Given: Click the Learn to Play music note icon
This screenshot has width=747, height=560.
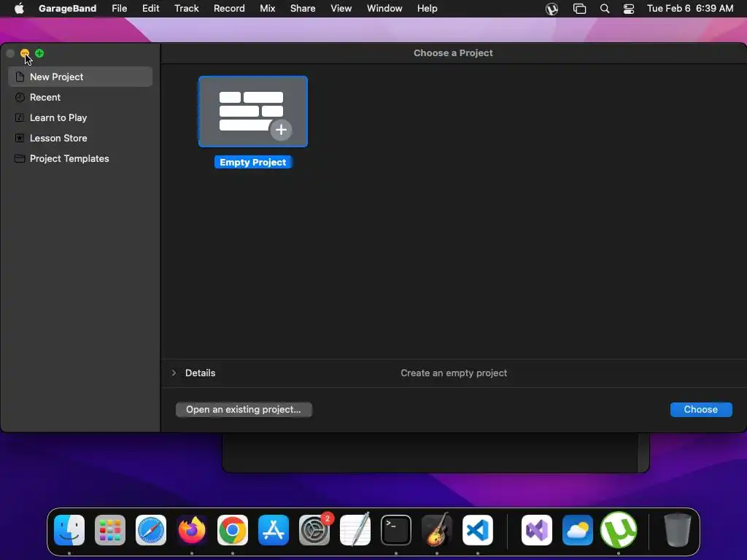Looking at the screenshot, I should tap(20, 117).
